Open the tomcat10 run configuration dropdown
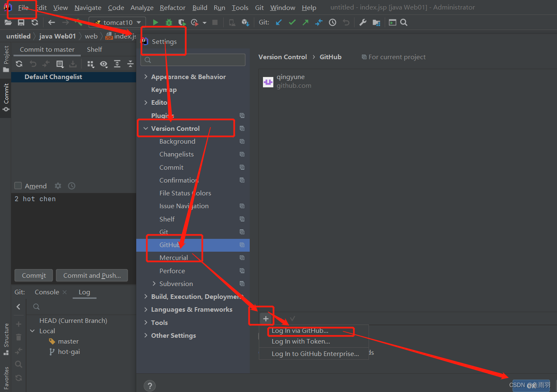 [117, 22]
